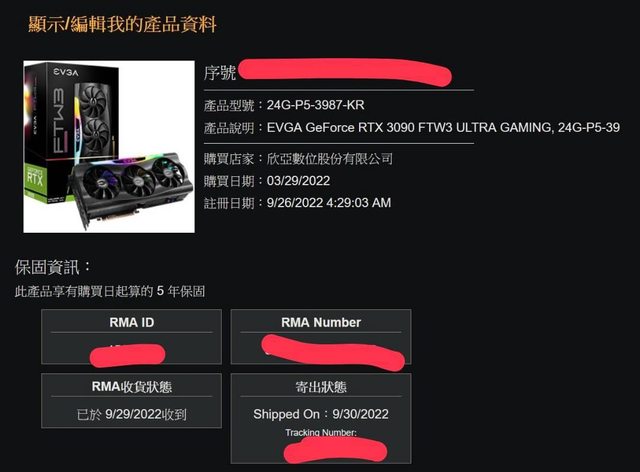Screen dimensions: 640x472
Task: Click the 已於 9/29/2022收到 status text
Action: tap(131, 414)
